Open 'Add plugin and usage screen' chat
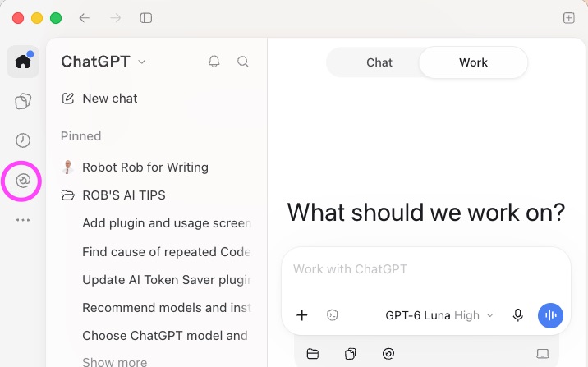 coord(167,223)
